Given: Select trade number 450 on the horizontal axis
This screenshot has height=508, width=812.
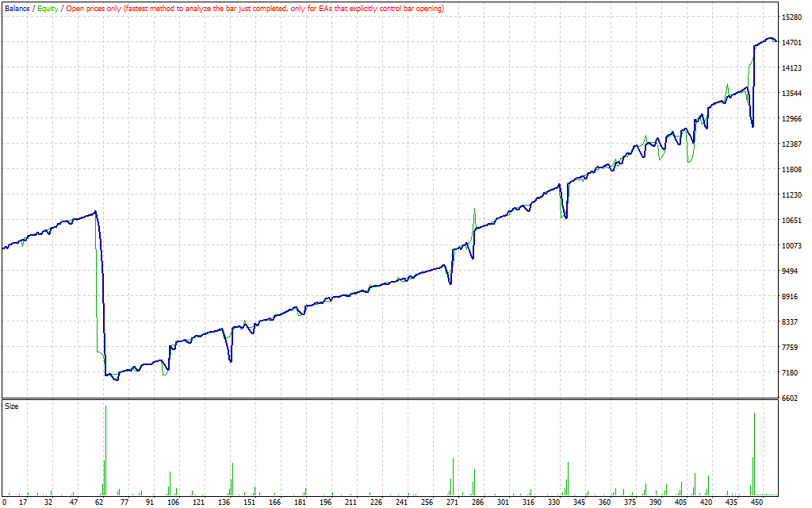Looking at the screenshot, I should pyautogui.click(x=757, y=502).
